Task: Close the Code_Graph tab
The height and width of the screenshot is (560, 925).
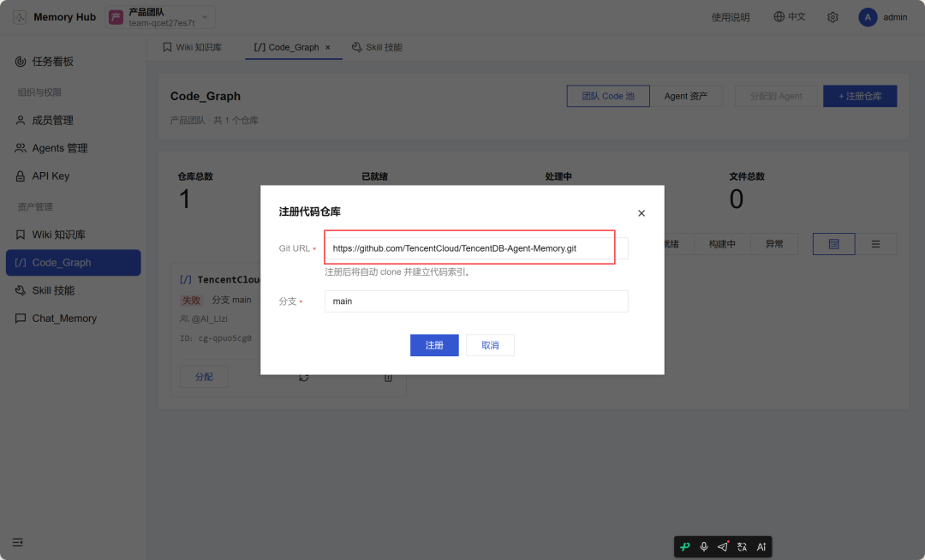Action: click(328, 47)
